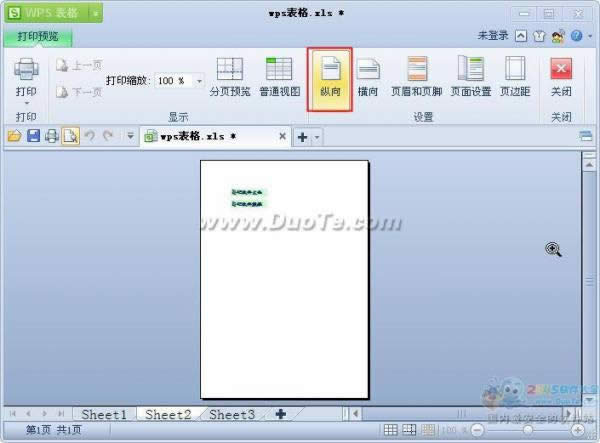Jump to last sheet navigation arrow
Image resolution: width=600 pixels, height=443 pixels.
point(60,414)
